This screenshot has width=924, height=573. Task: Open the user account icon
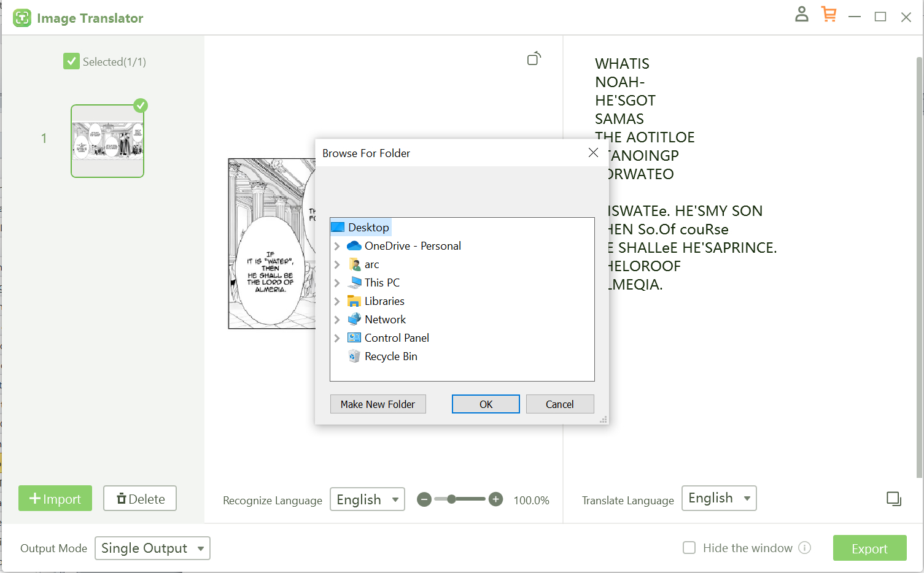click(801, 15)
